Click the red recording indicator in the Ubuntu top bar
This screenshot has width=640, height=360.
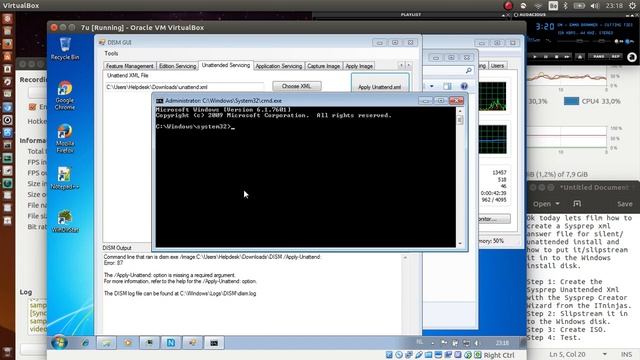[x=508, y=6]
